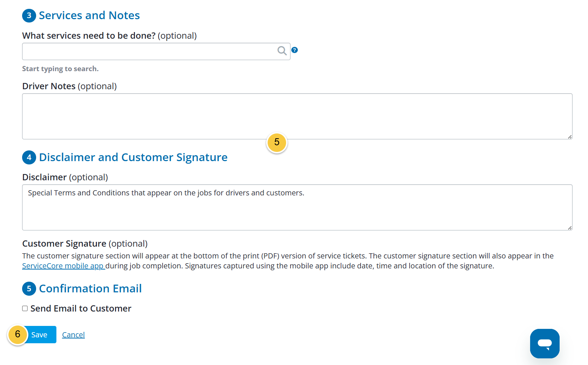This screenshot has height=365, width=588.
Task: Click the Services and Notes heading
Action: (89, 15)
